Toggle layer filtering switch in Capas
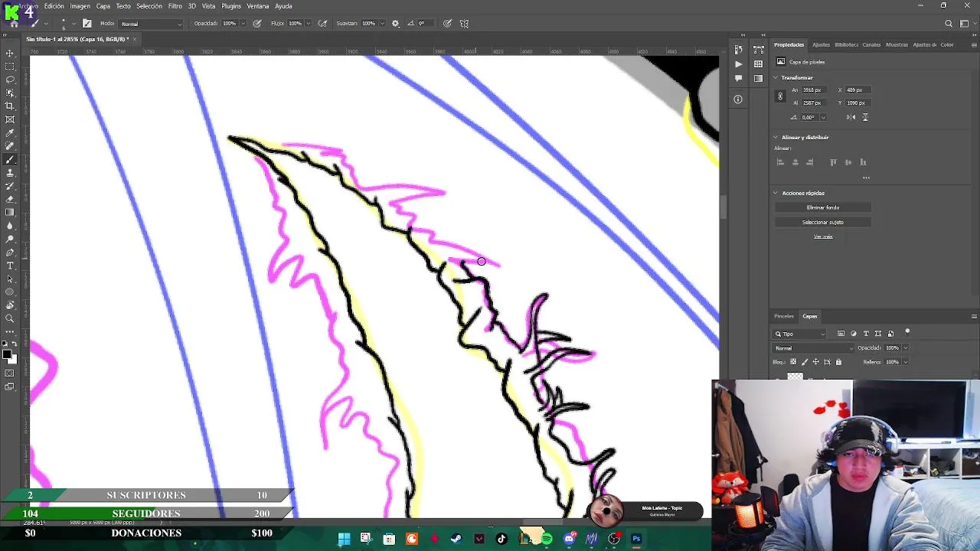The width and height of the screenshot is (980, 551). [x=907, y=332]
